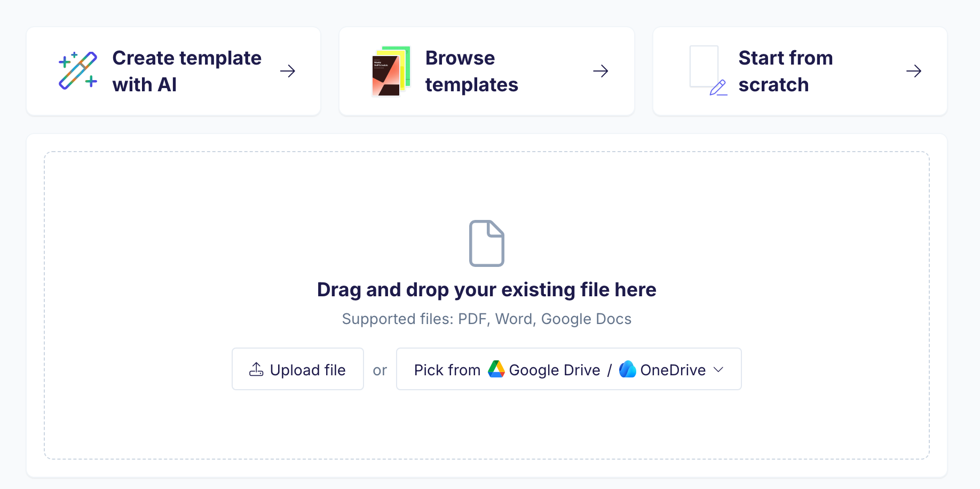Click arrow next to Browse templates
The height and width of the screenshot is (489, 980).
(600, 71)
